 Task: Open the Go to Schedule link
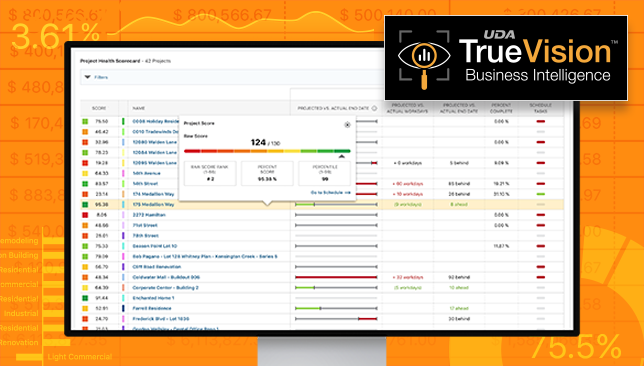(331, 192)
